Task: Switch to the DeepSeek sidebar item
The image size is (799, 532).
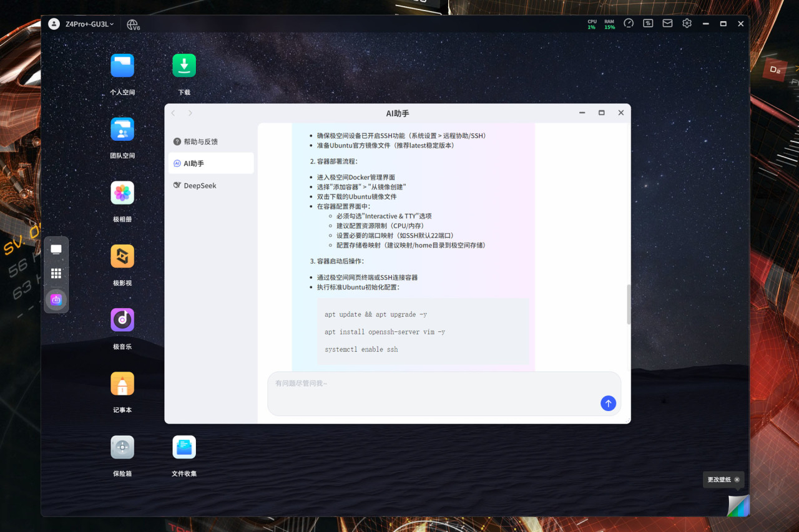Action: [211, 185]
